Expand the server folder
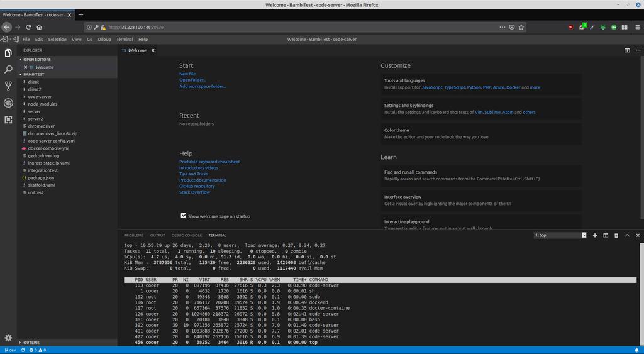This screenshot has height=354, width=644. [68, 111]
